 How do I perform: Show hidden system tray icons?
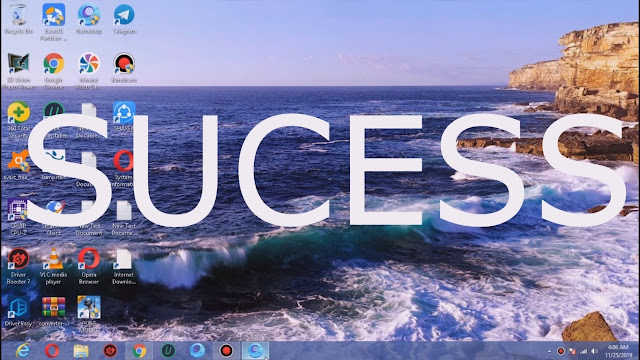pyautogui.click(x=549, y=351)
